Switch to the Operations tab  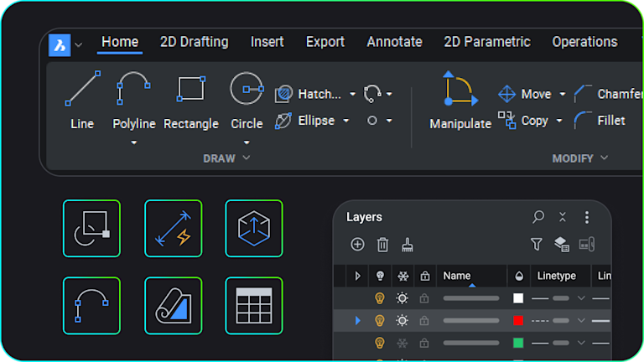584,42
